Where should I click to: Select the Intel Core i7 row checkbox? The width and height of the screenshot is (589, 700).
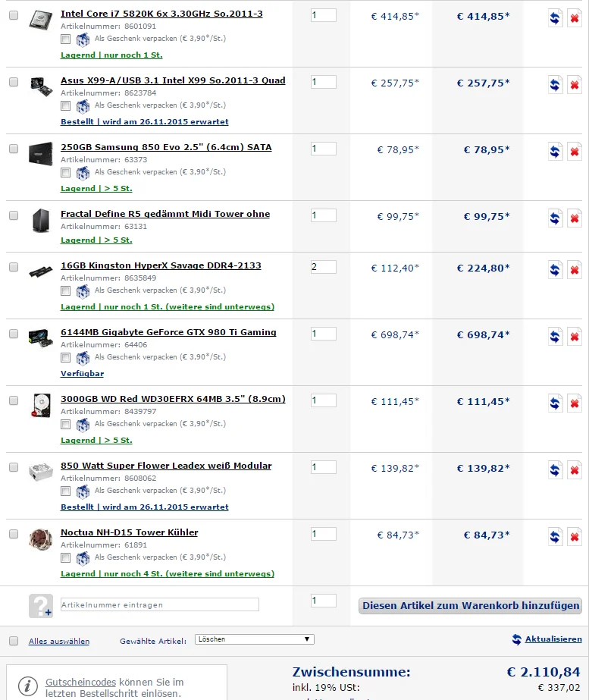point(14,15)
